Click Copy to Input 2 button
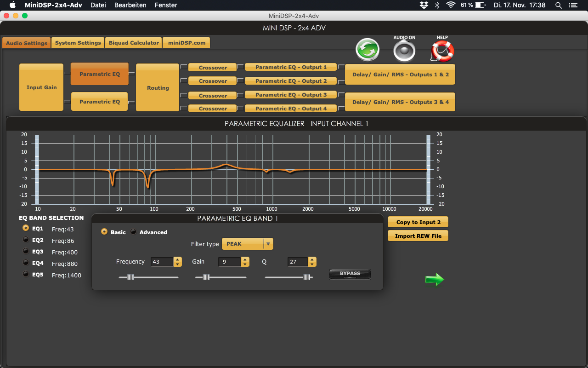588x368 pixels. click(418, 222)
